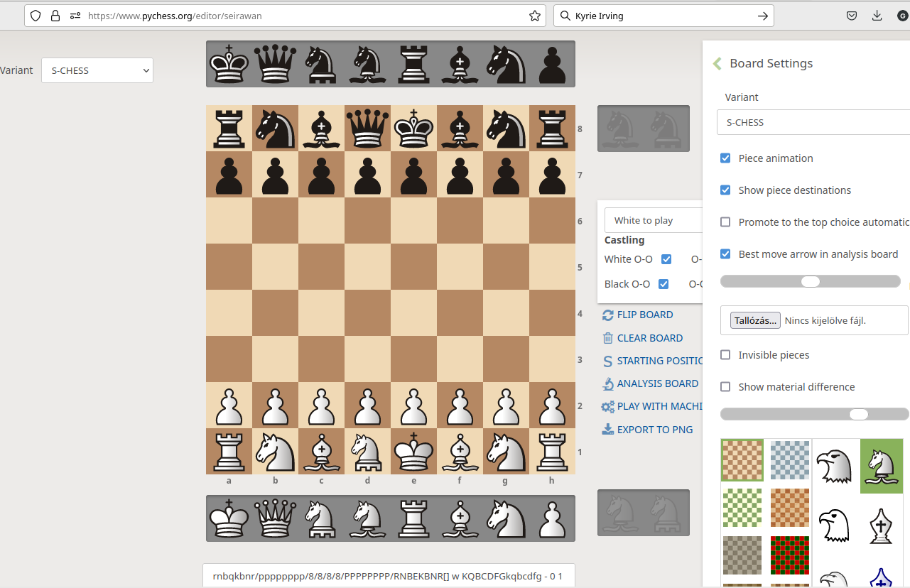Open Variant dropdown in Board Settings
Viewport: 910px width, 588px height.
pyautogui.click(x=813, y=122)
